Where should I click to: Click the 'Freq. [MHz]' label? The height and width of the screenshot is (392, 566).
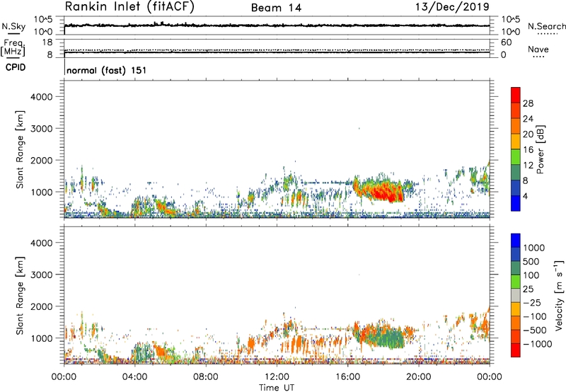point(13,47)
